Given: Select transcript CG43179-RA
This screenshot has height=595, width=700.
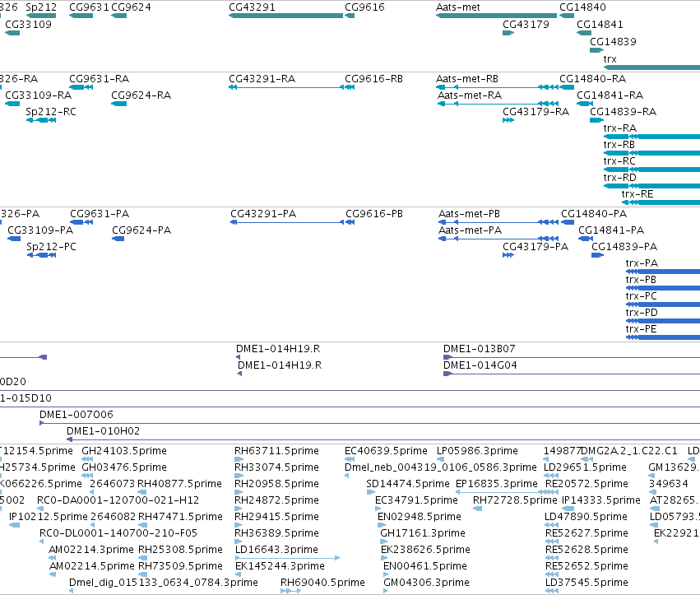Looking at the screenshot, I should 535,112.
